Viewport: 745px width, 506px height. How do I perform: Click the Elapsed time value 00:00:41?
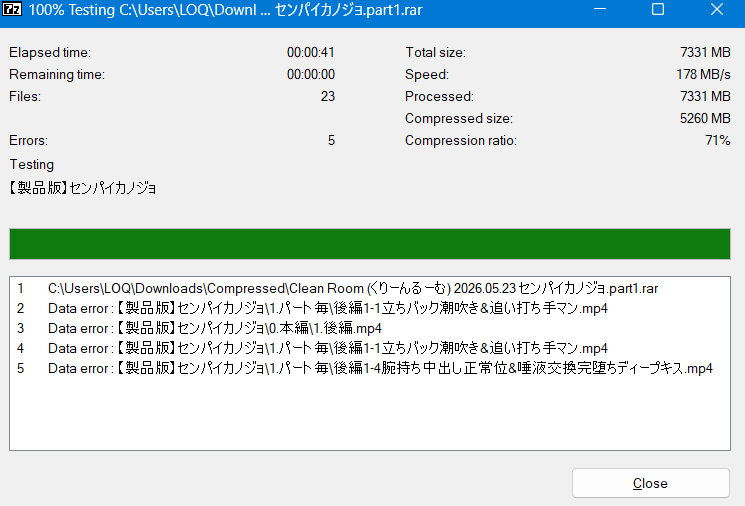pos(311,52)
